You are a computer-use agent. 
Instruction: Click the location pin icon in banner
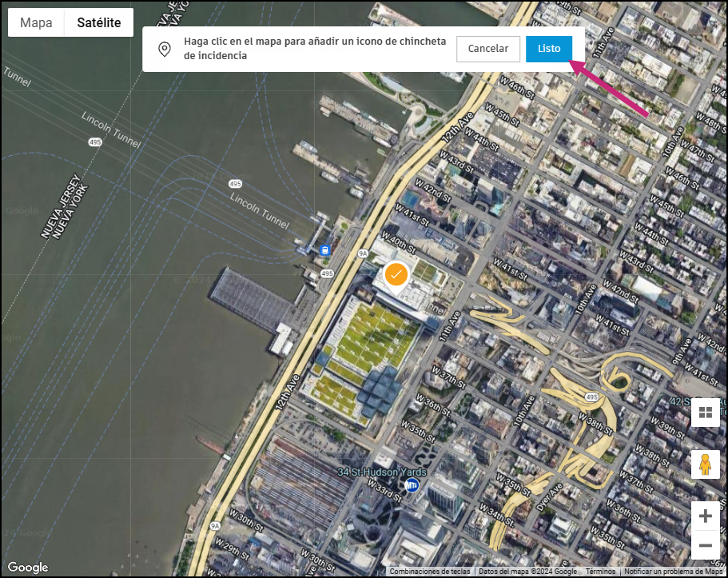(x=165, y=49)
